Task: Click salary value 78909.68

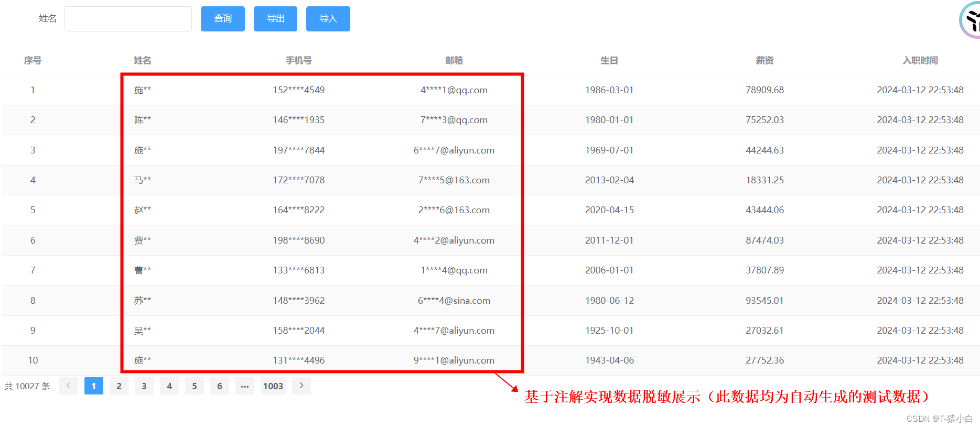Action: [x=765, y=90]
